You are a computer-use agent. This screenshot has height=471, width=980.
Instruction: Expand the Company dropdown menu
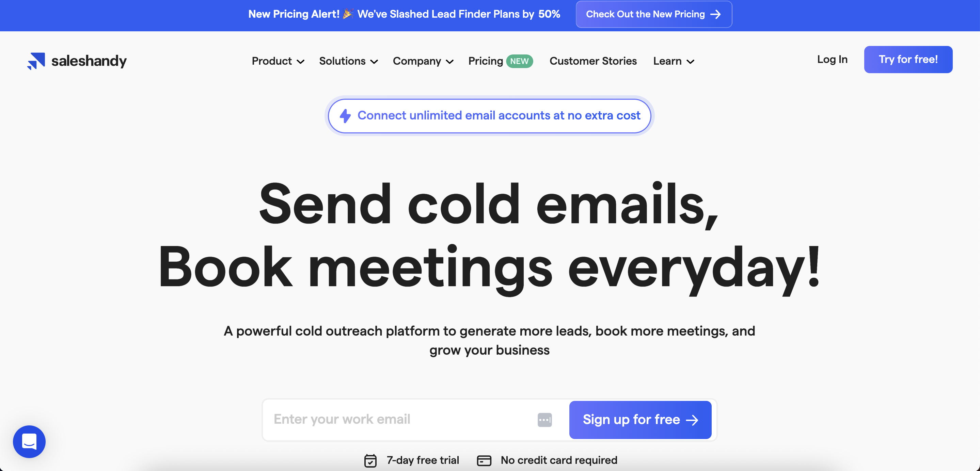(423, 61)
